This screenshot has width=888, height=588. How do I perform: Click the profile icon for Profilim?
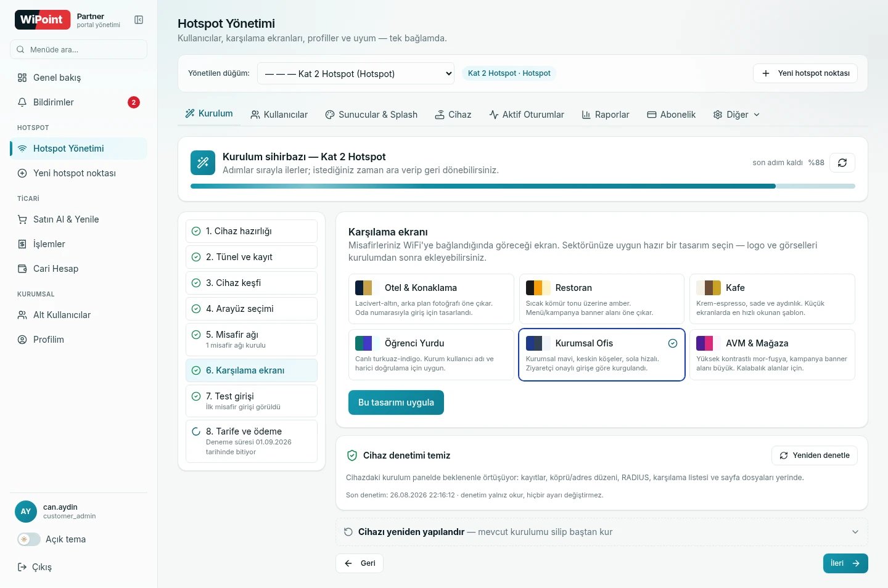coord(22,340)
